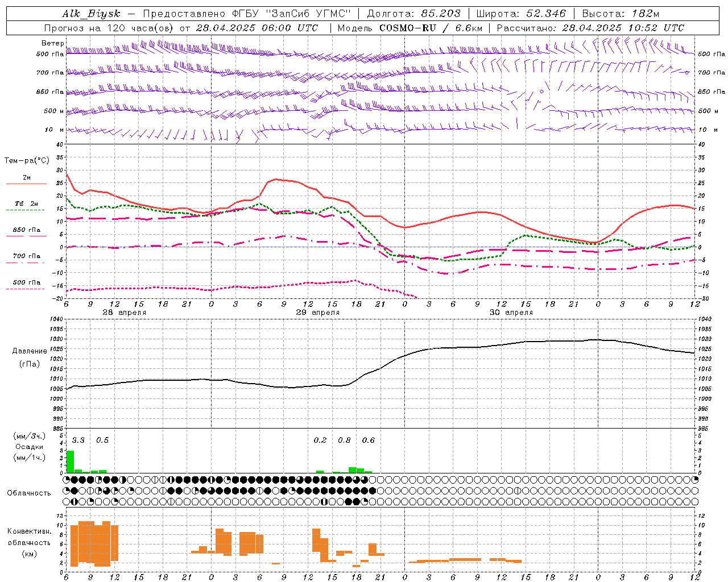Click right-side 10 м wind label

pyautogui.click(x=708, y=130)
